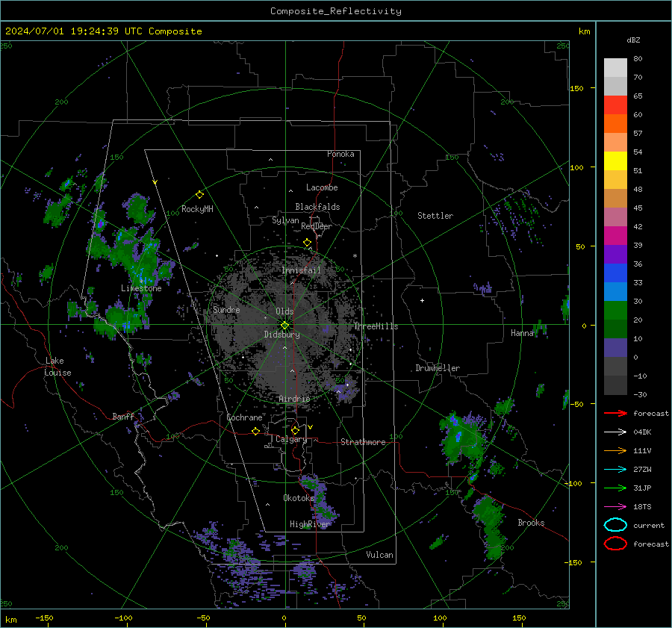The width and height of the screenshot is (672, 628).
Task: Click the Sylvan label
Action: 285,220
